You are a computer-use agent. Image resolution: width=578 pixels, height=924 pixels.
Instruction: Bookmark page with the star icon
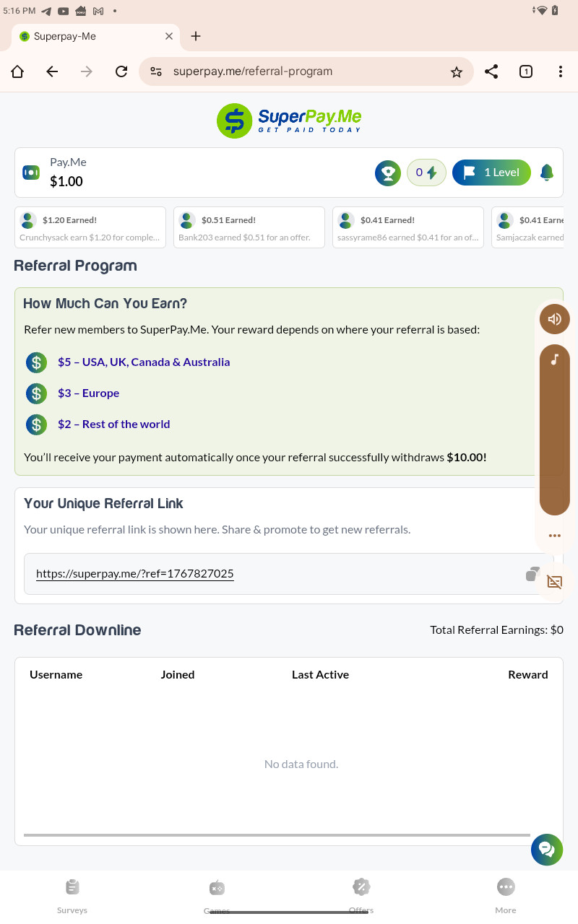[457, 71]
